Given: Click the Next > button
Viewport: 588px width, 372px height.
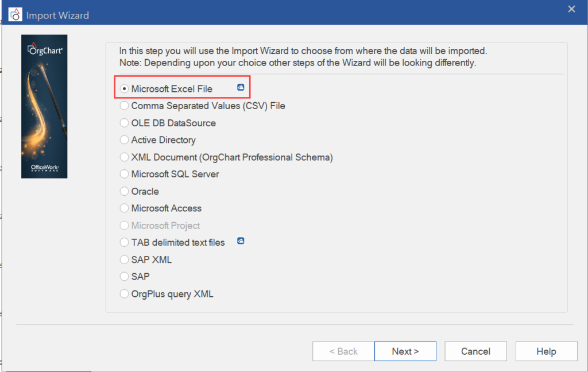Looking at the screenshot, I should point(405,351).
